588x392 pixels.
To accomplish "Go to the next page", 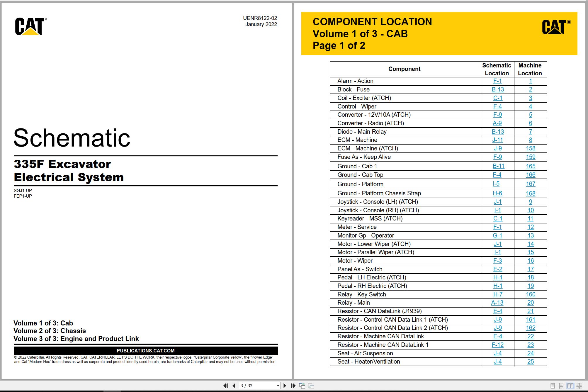I will click(285, 386).
